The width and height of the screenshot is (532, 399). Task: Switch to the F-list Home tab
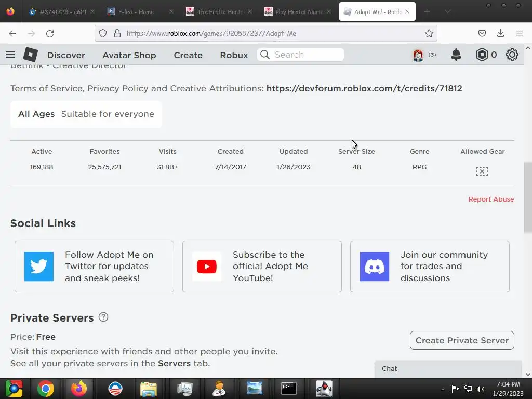(x=136, y=12)
